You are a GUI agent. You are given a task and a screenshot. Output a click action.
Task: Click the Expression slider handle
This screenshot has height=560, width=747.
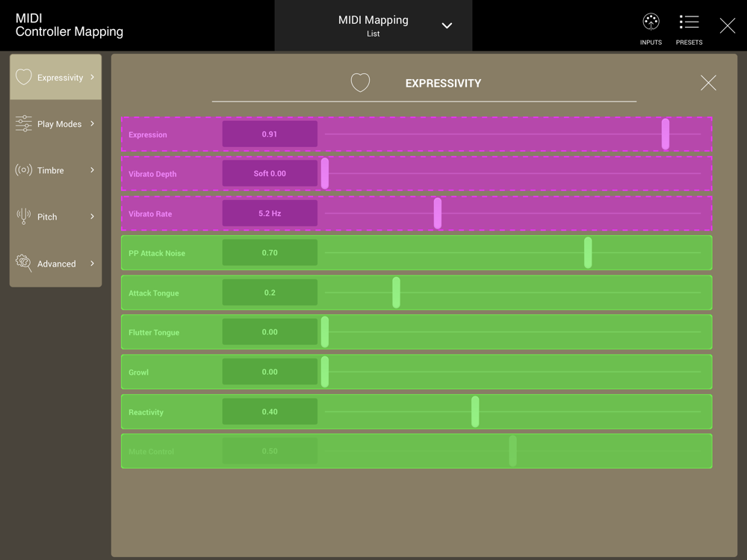coord(666,134)
